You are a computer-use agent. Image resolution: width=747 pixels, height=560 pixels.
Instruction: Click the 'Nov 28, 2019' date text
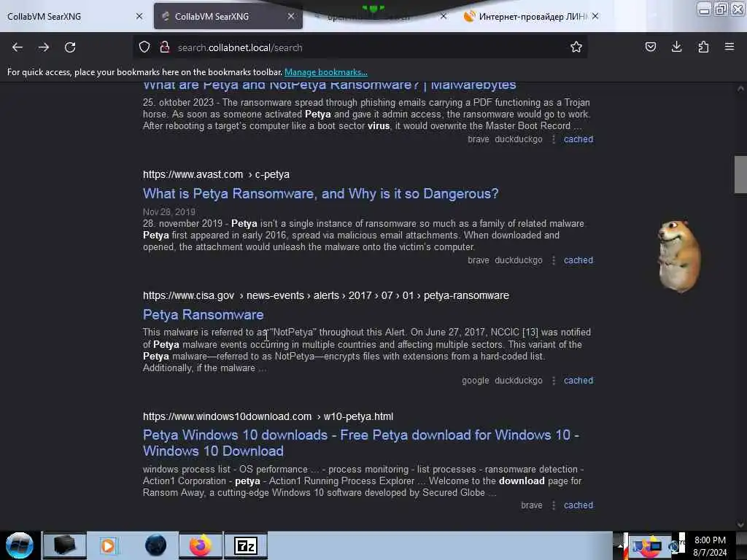coord(169,212)
